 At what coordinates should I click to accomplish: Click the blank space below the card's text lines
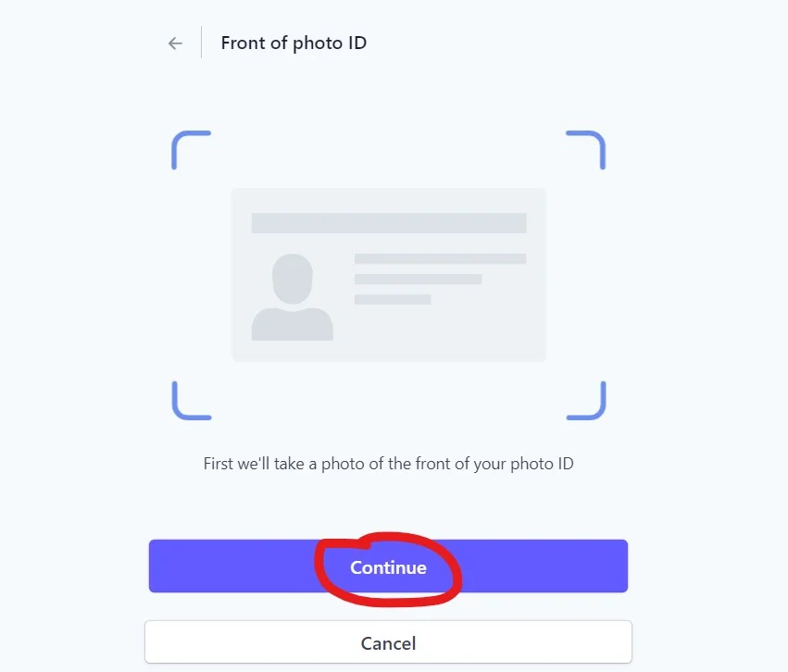pos(440,329)
